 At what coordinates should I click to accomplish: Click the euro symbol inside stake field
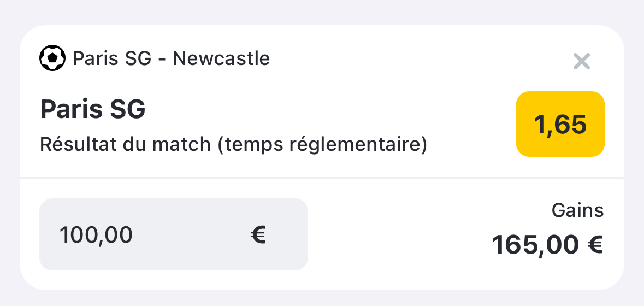pos(258,235)
